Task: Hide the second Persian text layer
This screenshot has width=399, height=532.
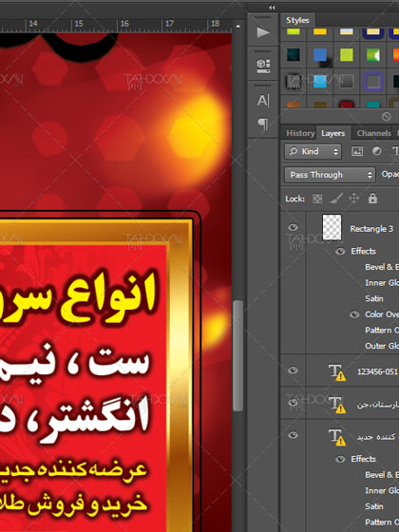Action: 293,403
